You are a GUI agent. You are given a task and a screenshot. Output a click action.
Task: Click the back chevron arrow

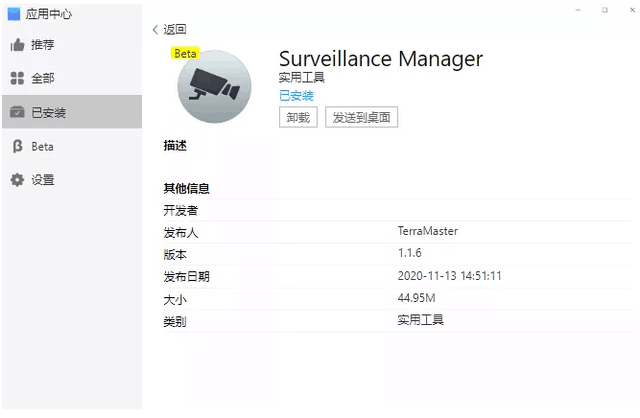155,30
